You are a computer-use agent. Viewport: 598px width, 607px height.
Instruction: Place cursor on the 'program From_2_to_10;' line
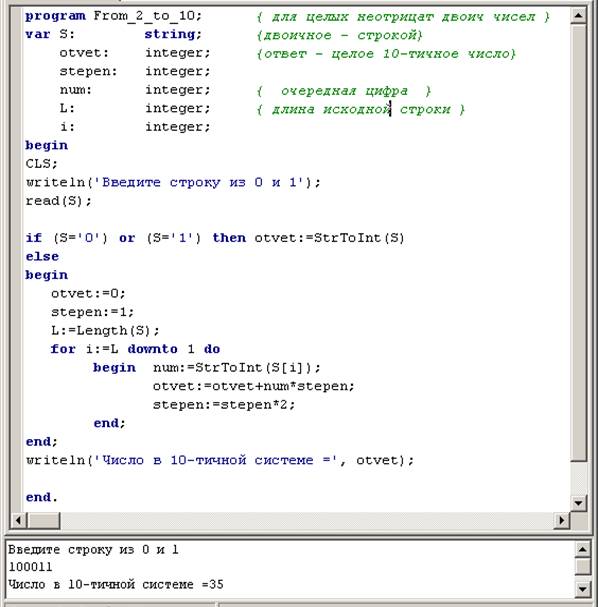click(x=113, y=16)
